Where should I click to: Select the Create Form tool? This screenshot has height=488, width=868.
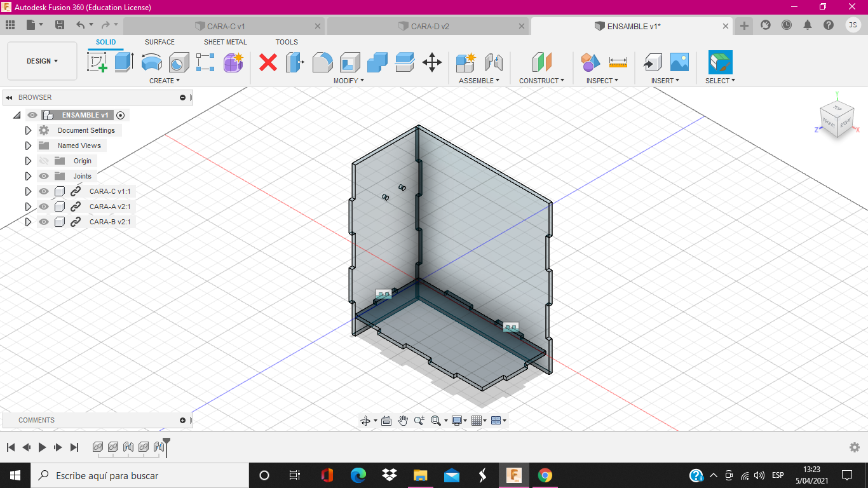click(x=233, y=62)
